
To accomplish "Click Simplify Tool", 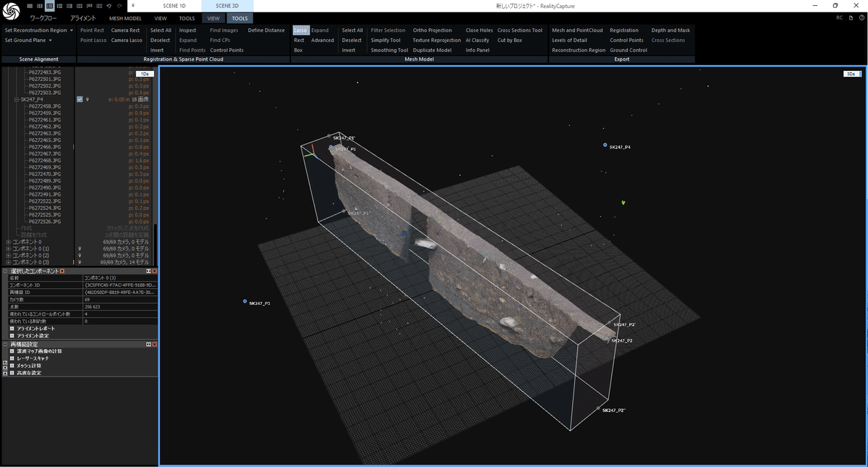I will (x=386, y=41).
